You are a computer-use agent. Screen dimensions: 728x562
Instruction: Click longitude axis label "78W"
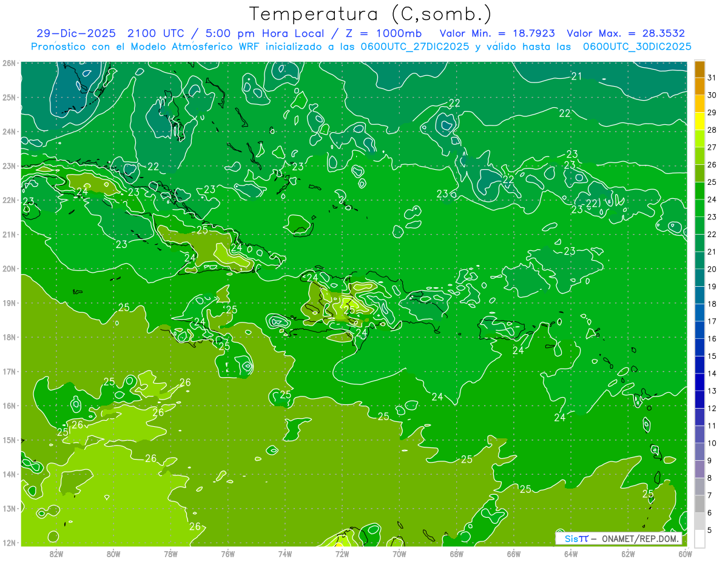[x=170, y=554]
